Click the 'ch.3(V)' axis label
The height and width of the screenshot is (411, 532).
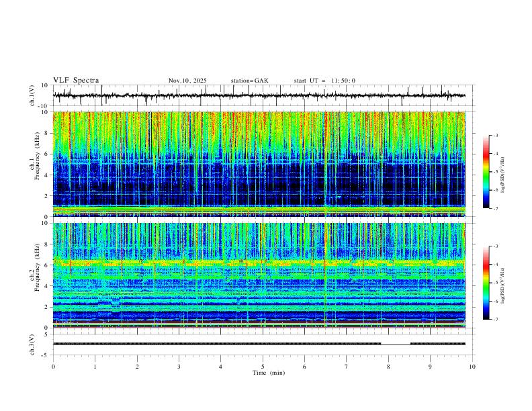[32, 345]
